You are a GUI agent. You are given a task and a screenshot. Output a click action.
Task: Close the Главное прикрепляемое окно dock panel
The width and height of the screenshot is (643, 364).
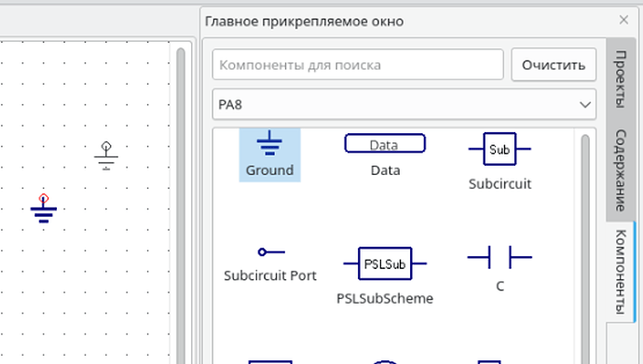tap(623, 20)
